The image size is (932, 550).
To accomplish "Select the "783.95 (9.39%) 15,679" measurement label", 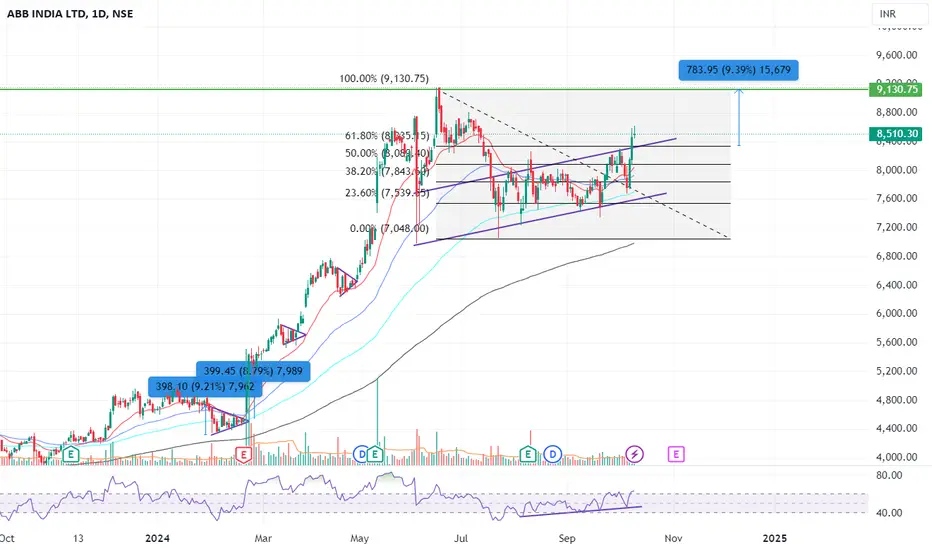I will click(738, 70).
